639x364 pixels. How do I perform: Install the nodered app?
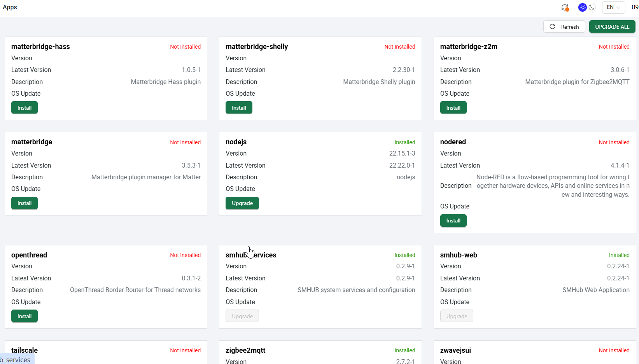[453, 220]
